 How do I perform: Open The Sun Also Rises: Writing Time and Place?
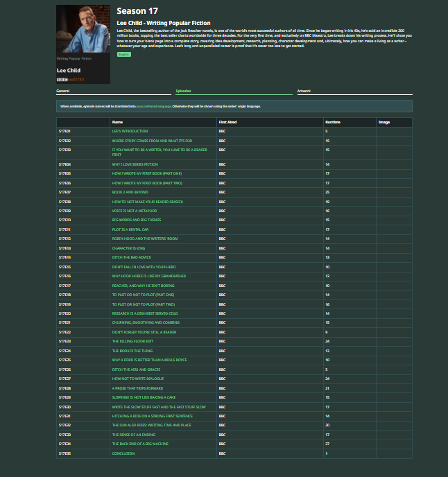[x=152, y=425]
